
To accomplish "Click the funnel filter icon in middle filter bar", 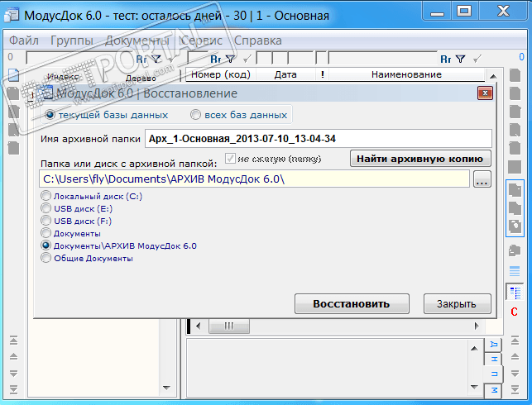I will [230, 60].
